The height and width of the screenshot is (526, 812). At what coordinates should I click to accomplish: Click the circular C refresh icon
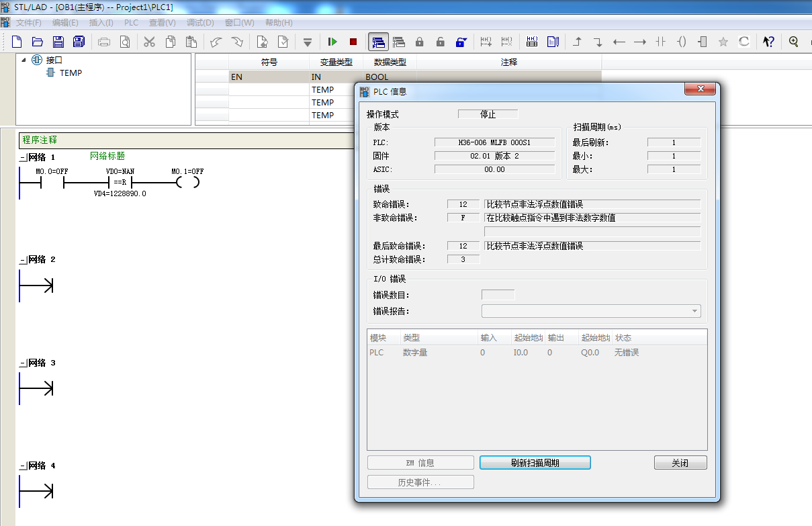(744, 42)
